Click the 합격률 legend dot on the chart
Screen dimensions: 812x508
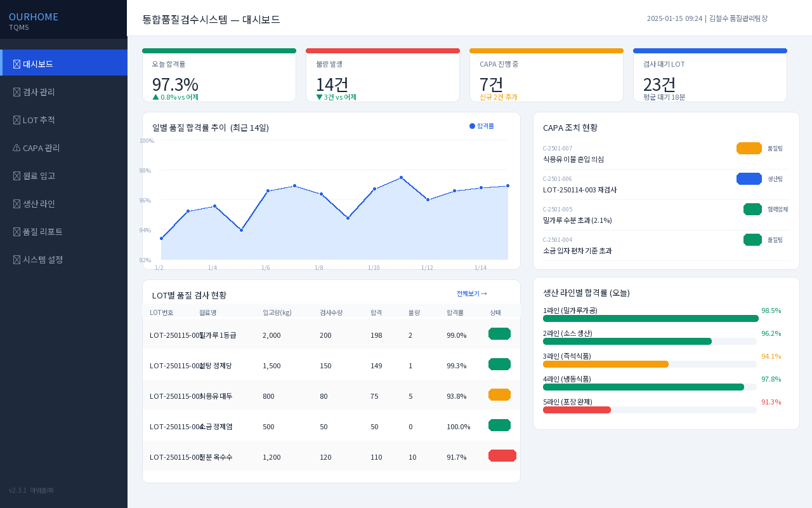point(472,126)
